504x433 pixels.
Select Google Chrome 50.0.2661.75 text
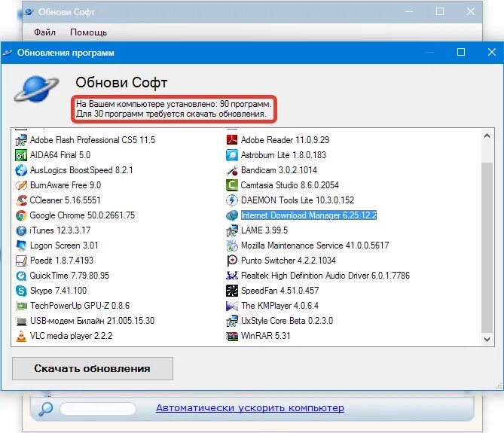click(x=82, y=215)
